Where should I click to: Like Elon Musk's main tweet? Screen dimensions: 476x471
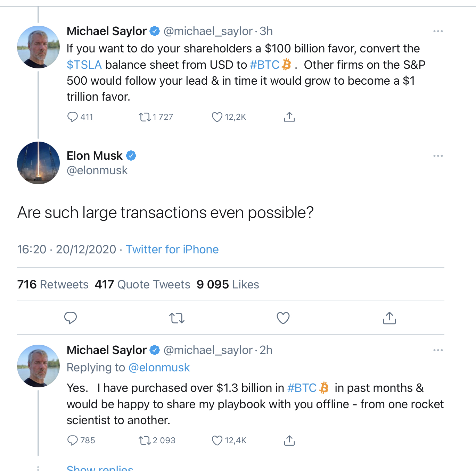click(283, 318)
